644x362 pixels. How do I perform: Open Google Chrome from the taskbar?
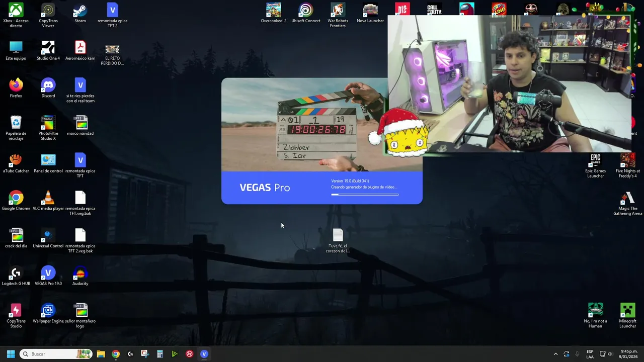[116, 354]
